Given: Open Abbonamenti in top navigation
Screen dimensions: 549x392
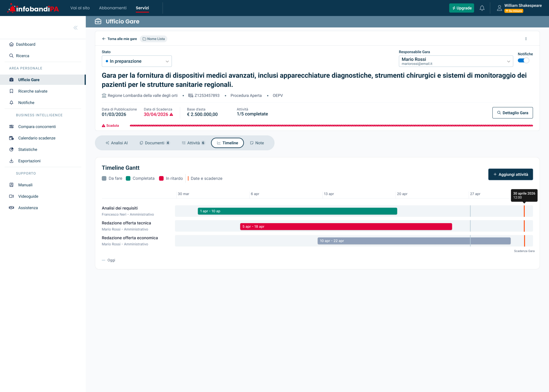Looking at the screenshot, I should coord(113,8).
